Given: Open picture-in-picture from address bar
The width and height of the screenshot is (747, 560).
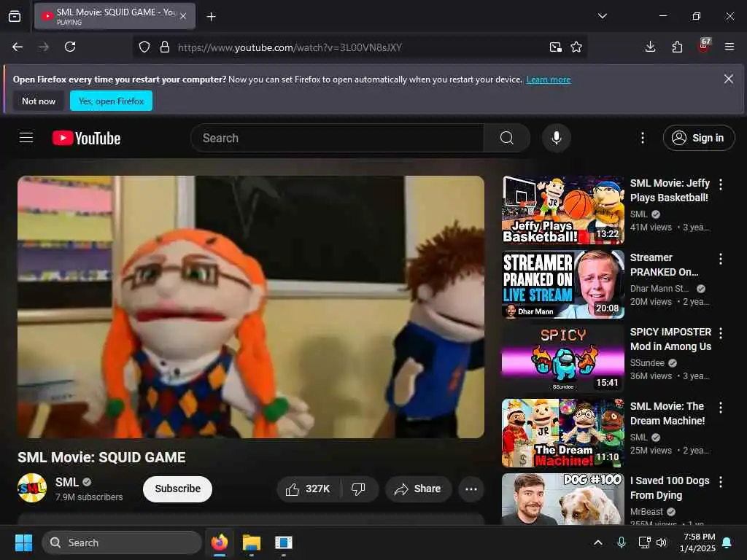Looking at the screenshot, I should 555,47.
